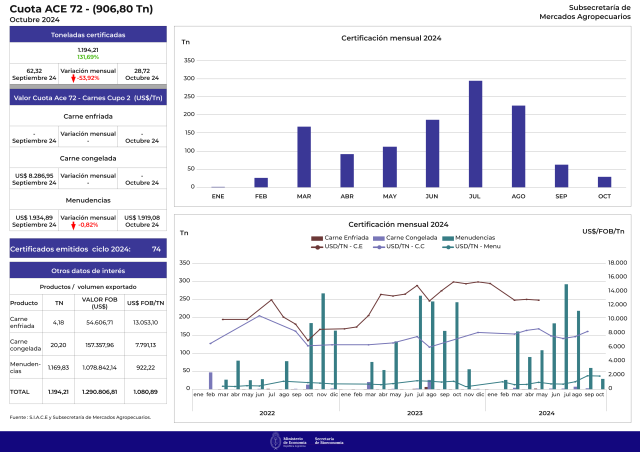Click the 2023 year label on timeline axis

[x=415, y=413]
